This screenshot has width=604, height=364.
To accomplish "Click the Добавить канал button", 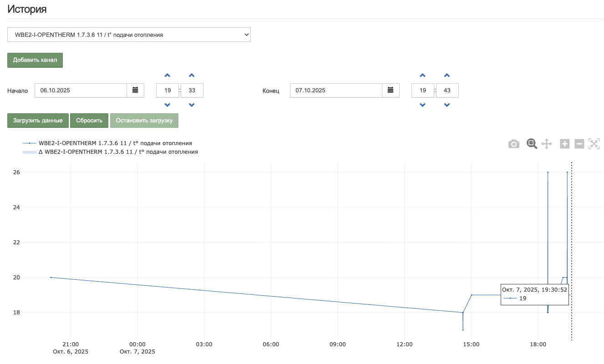I will tap(35, 60).
